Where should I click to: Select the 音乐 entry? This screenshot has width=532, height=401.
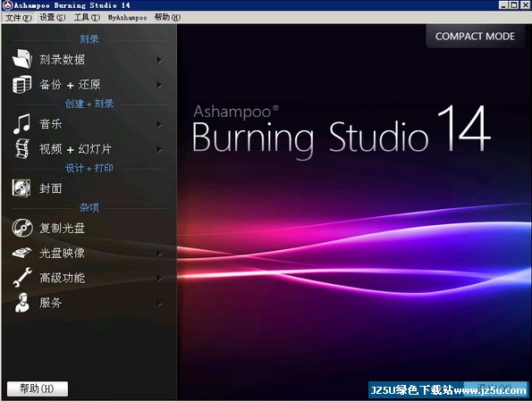coord(89,124)
